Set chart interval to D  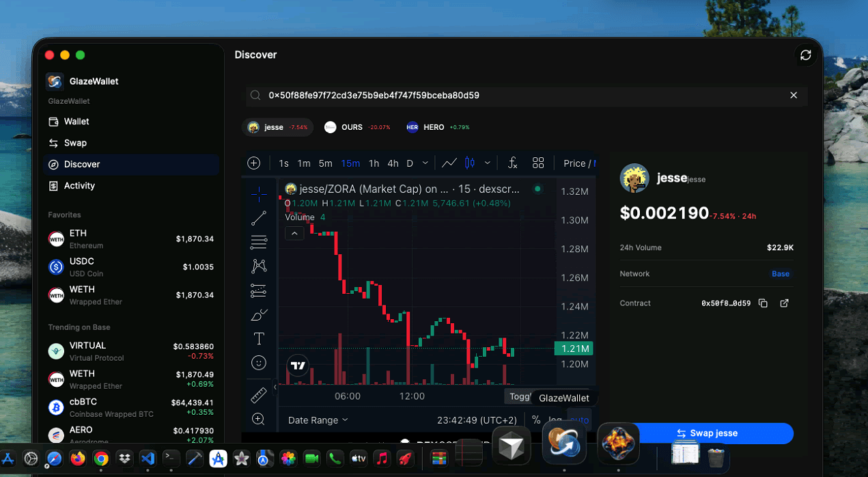point(410,163)
